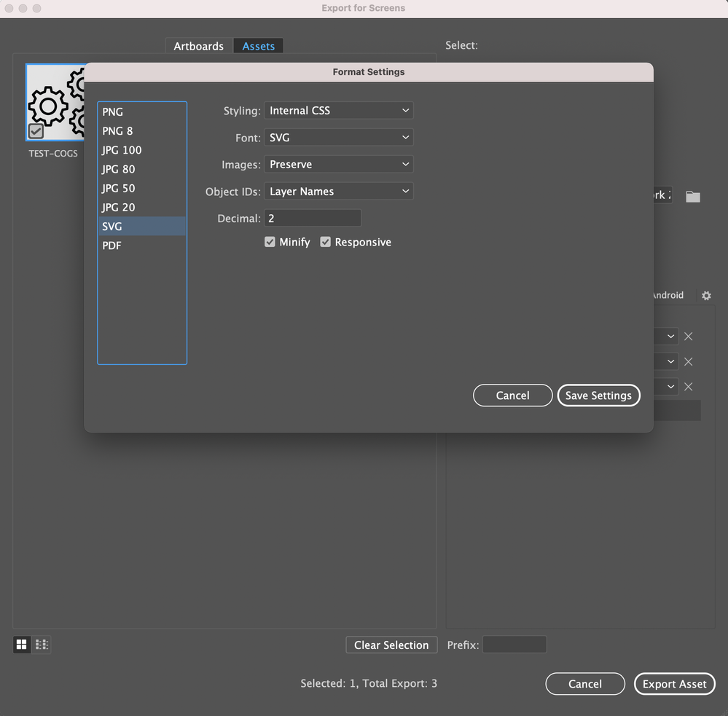The width and height of the screenshot is (728, 716).
Task: Cancel the Format Settings dialog
Action: [x=512, y=396]
